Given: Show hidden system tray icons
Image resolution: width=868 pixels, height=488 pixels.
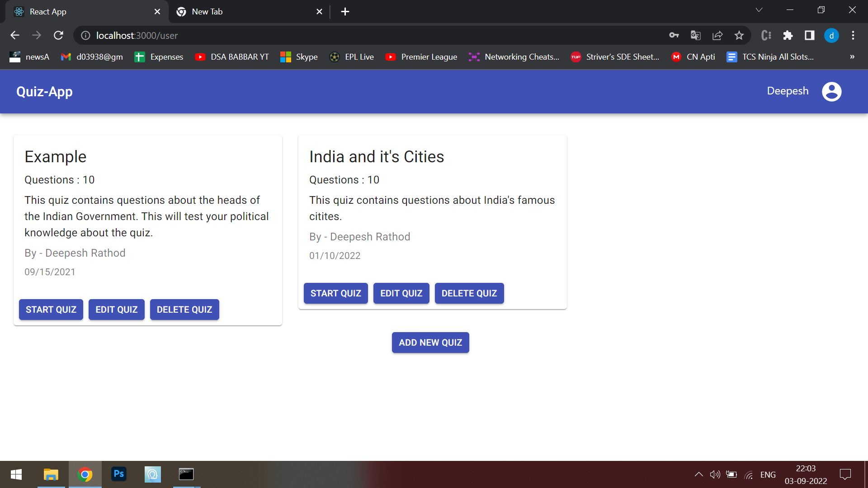Looking at the screenshot, I should click(x=698, y=474).
